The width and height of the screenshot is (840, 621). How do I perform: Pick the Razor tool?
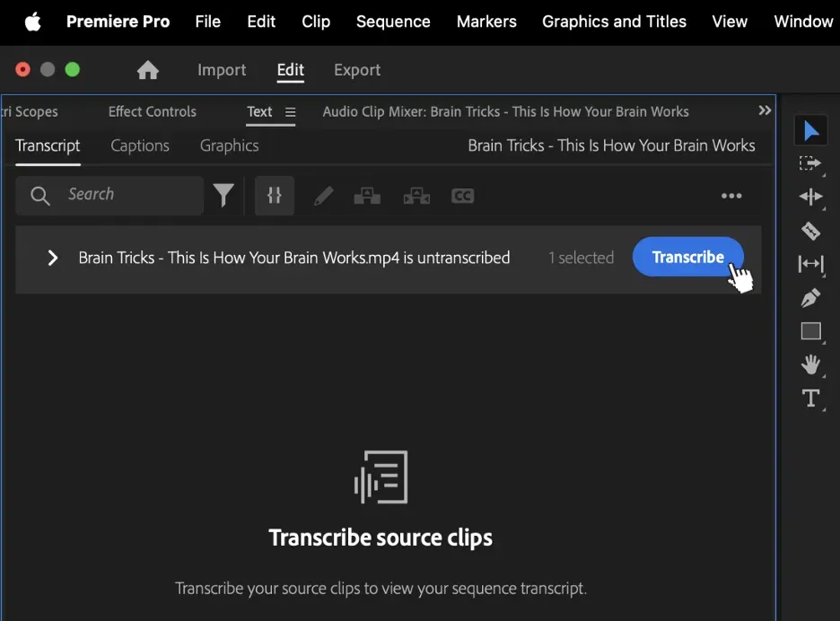(810, 231)
